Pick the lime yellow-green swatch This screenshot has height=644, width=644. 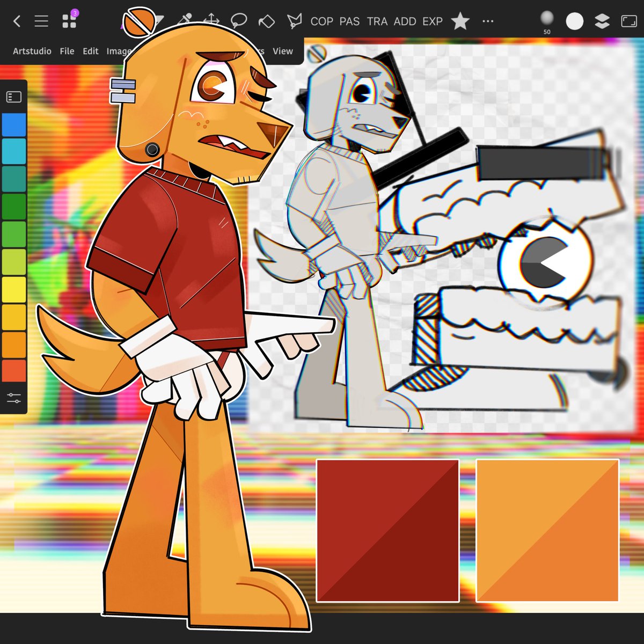14,262
